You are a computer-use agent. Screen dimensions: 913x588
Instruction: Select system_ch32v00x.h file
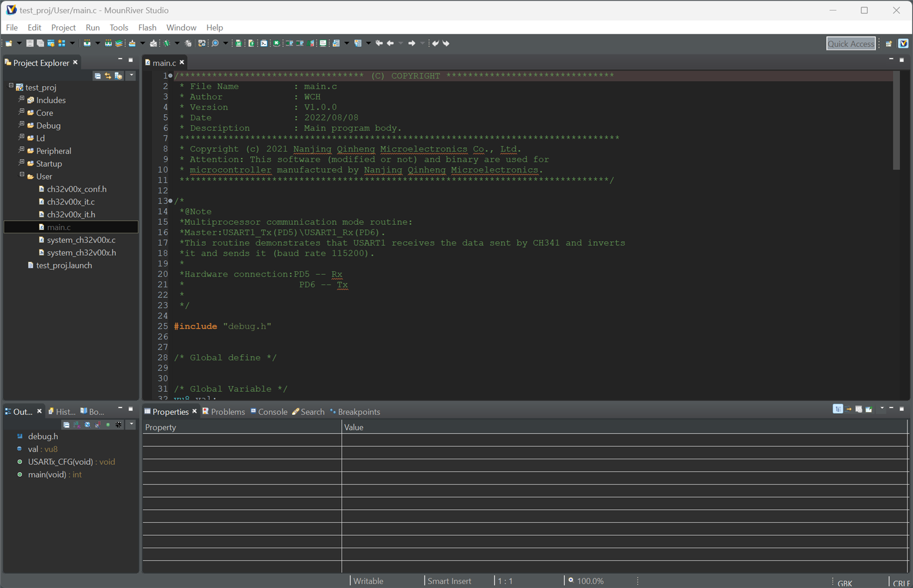click(x=82, y=252)
